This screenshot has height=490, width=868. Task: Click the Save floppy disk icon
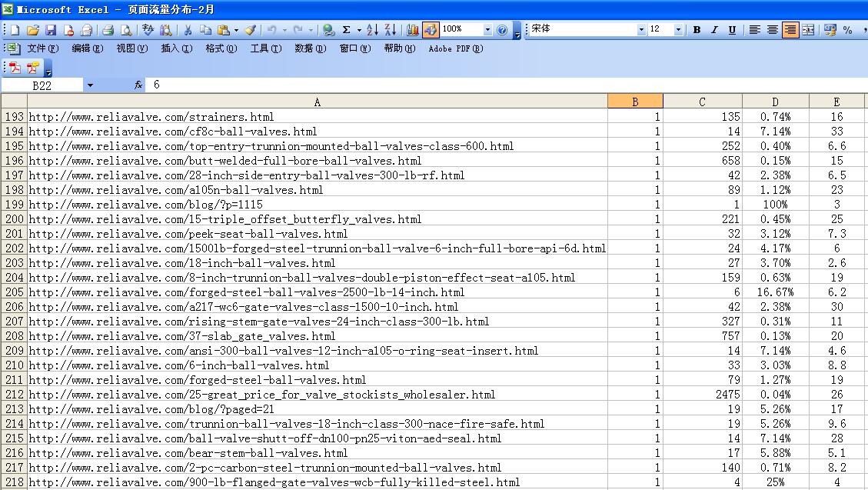coord(51,30)
